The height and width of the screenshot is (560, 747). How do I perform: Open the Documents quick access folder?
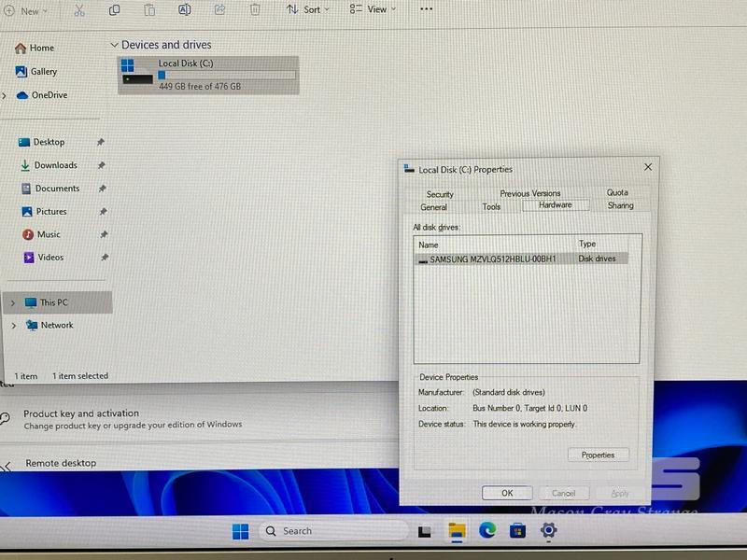point(50,189)
